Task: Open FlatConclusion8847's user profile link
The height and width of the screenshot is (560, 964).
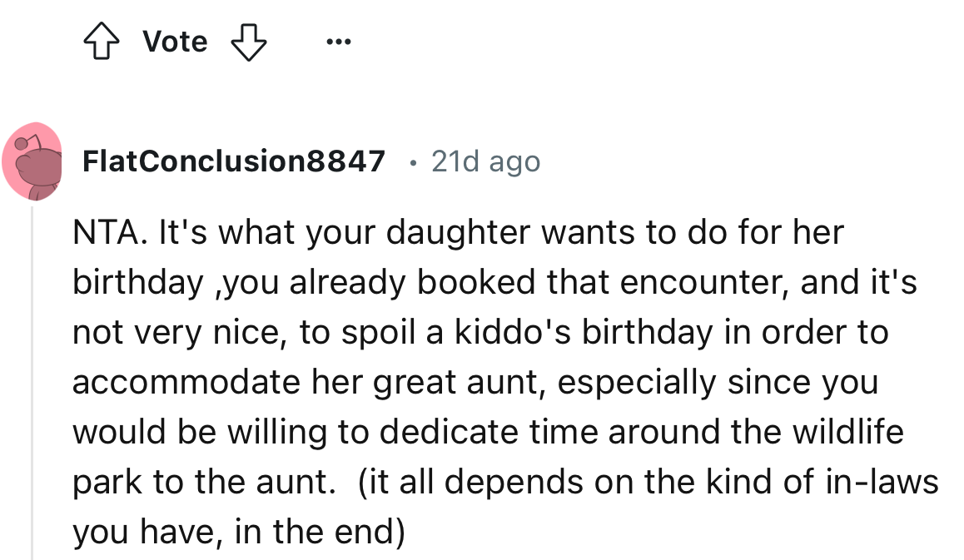Action: (234, 161)
